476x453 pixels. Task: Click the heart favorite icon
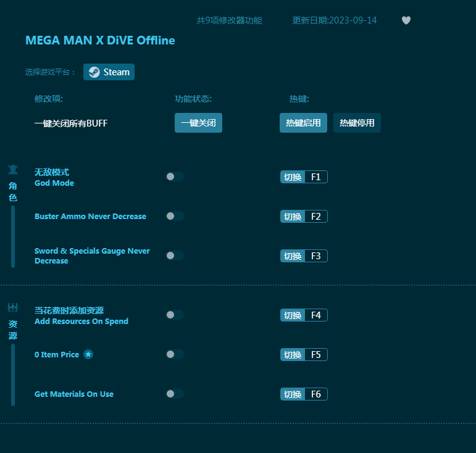coord(406,20)
